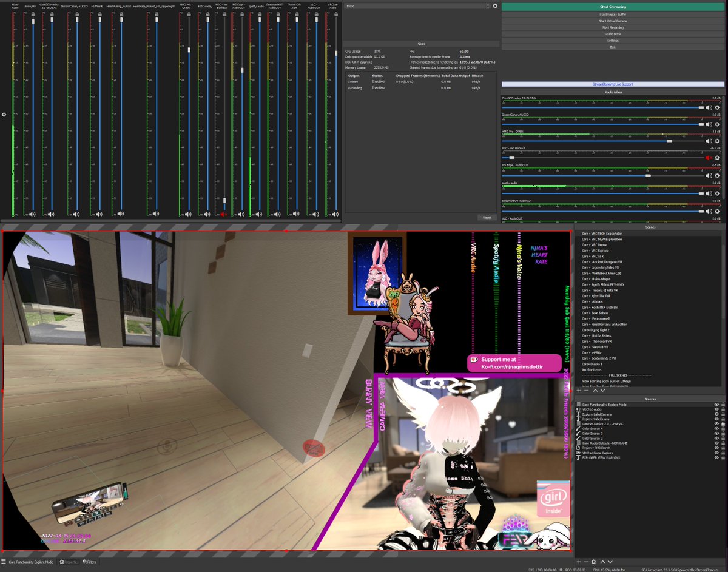
Task: Click the Start Streaming button
Action: coord(613,7)
